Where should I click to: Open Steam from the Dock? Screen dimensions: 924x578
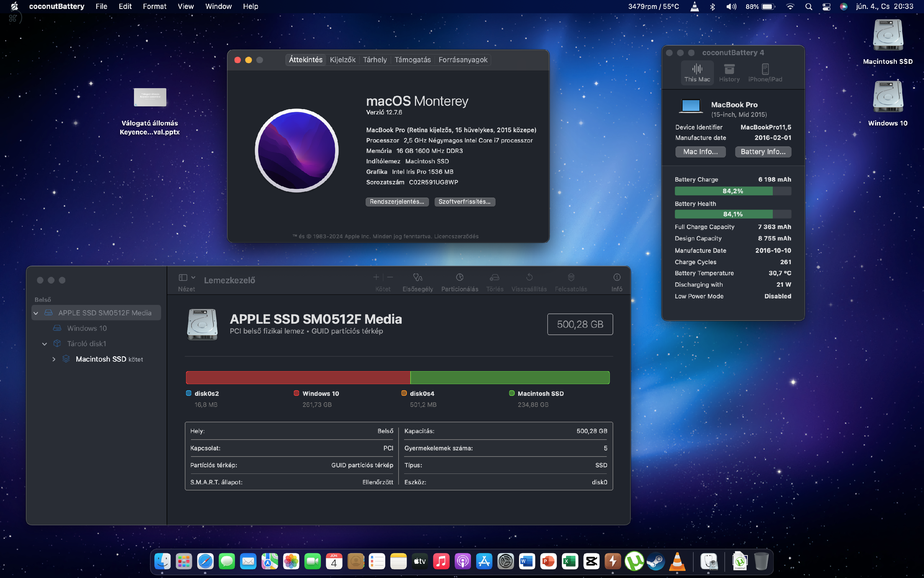(656, 561)
